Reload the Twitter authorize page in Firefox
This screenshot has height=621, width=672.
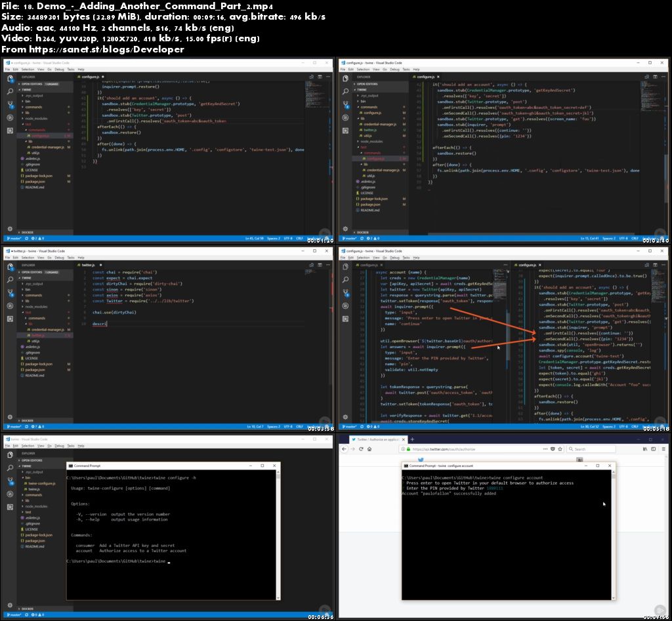coord(361,449)
